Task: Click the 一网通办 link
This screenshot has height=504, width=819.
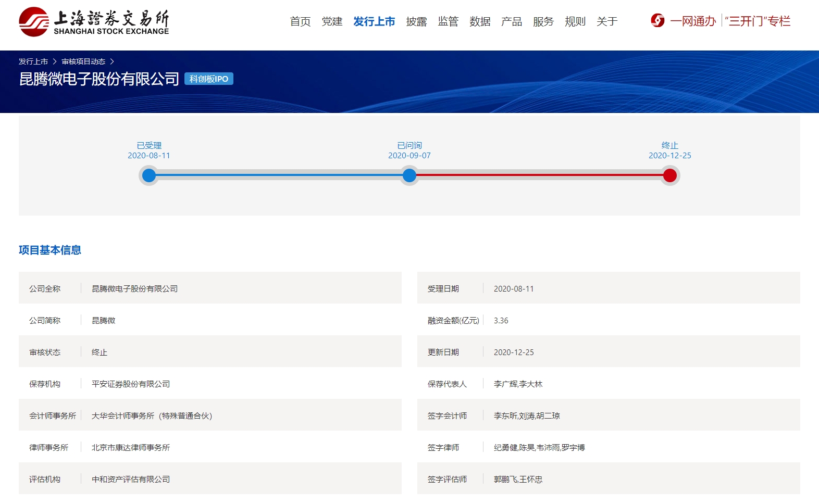Action: 693,21
